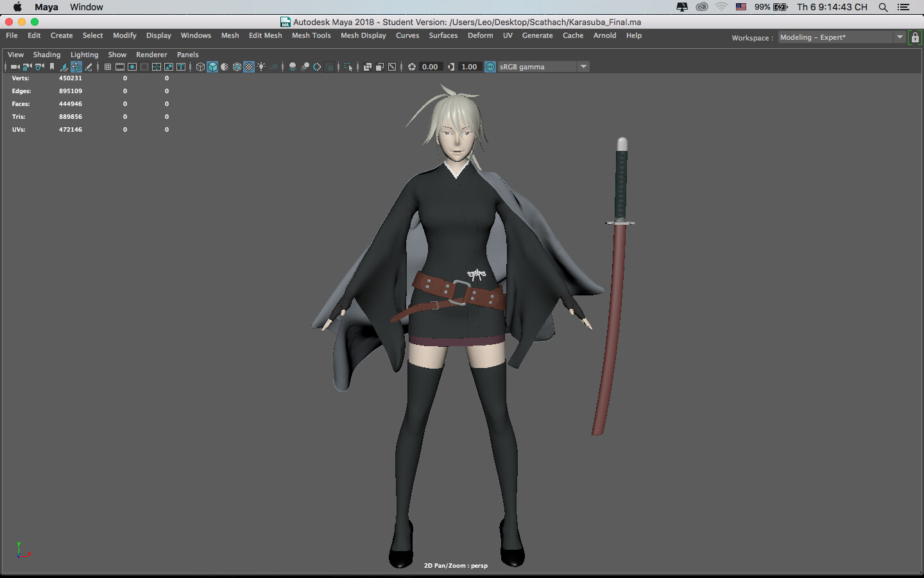Open the File menu
Image resolution: width=924 pixels, height=578 pixels.
pyautogui.click(x=12, y=35)
